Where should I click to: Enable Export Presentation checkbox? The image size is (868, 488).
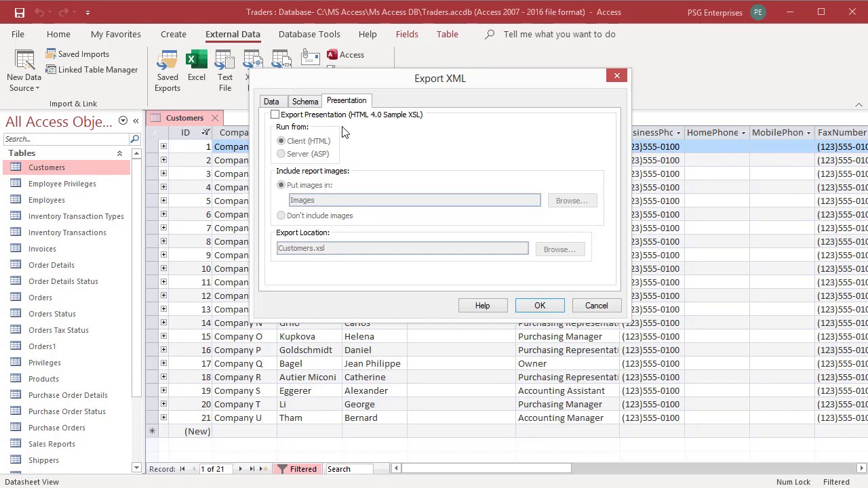275,115
